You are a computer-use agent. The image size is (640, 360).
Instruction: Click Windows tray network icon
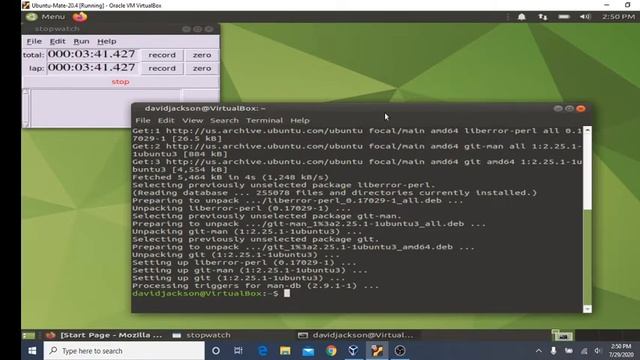(x=584, y=351)
